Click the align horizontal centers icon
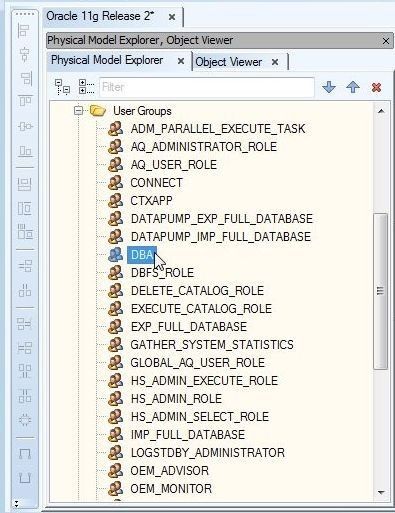The width and height of the screenshot is (395, 513). click(x=25, y=126)
